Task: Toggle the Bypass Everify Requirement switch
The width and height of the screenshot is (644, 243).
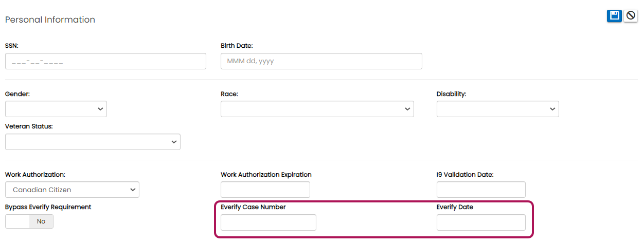Action: [x=29, y=221]
